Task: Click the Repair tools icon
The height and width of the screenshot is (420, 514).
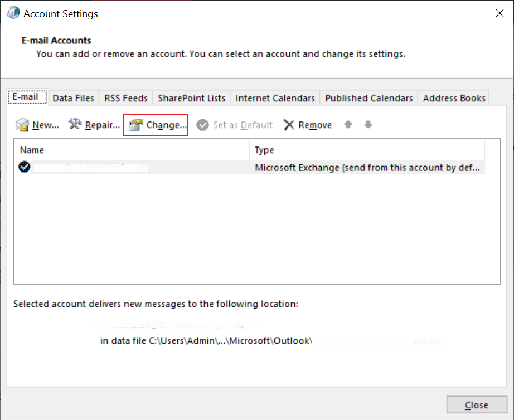Action: click(x=75, y=124)
